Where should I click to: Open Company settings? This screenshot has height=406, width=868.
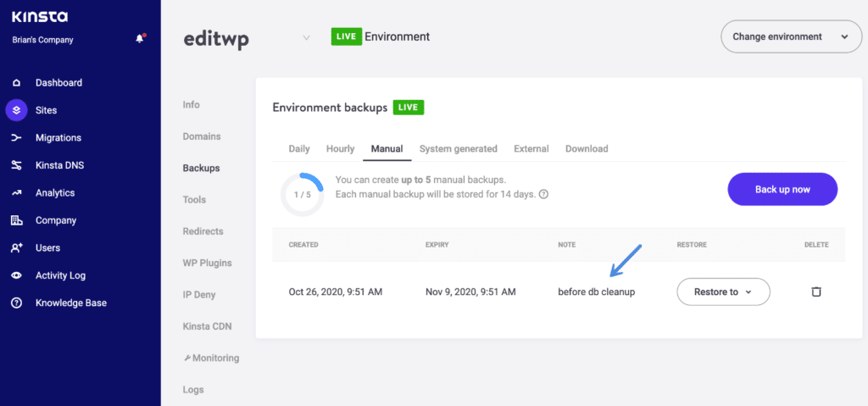coord(56,220)
